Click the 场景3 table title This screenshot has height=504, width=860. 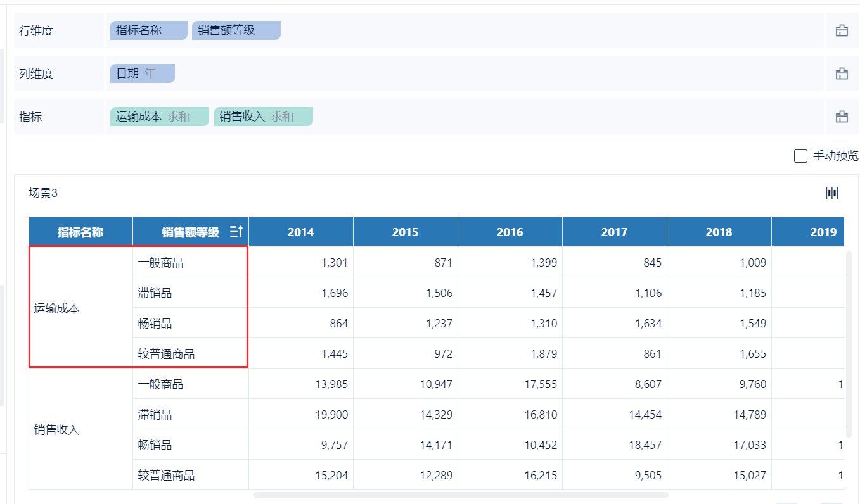[x=43, y=193]
